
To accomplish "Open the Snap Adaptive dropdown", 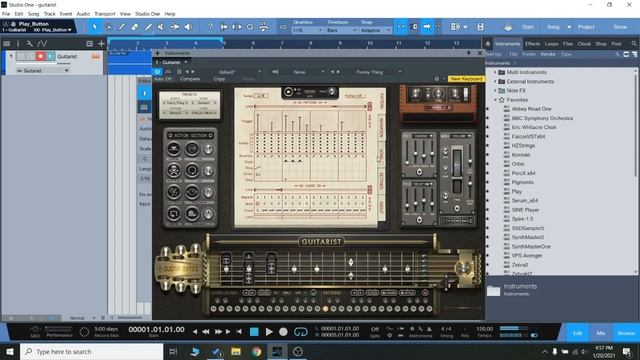I will click(376, 30).
